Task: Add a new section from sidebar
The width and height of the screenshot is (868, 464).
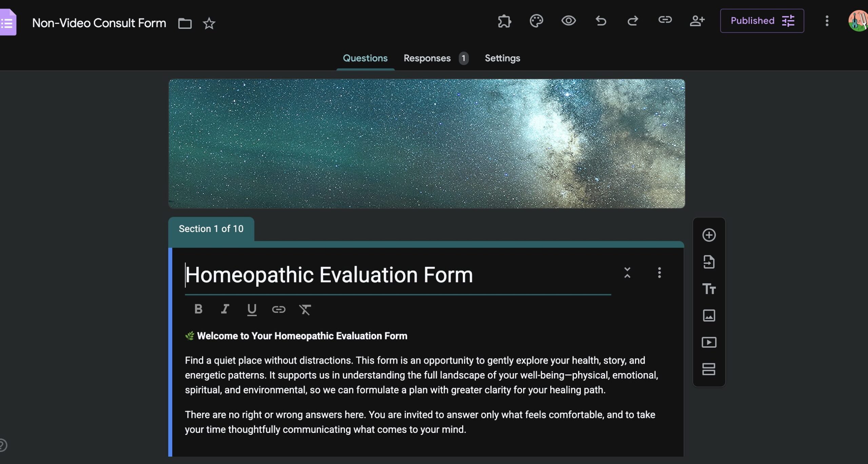Action: pyautogui.click(x=709, y=369)
